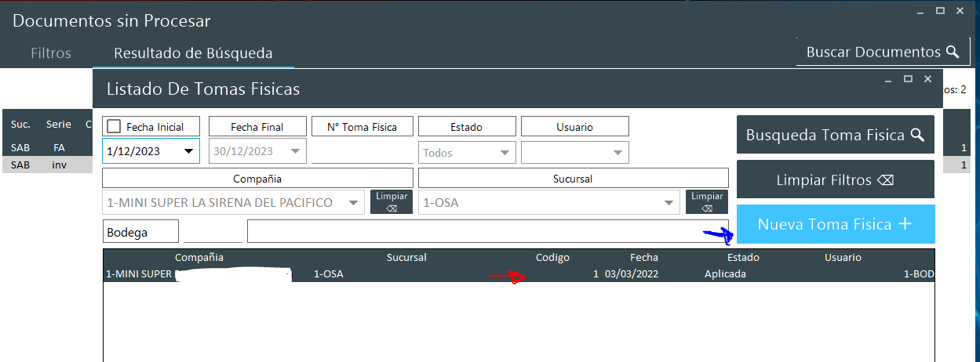This screenshot has height=362, width=980.
Task: Select the Resultado de Búsqueda tab
Action: 193,53
